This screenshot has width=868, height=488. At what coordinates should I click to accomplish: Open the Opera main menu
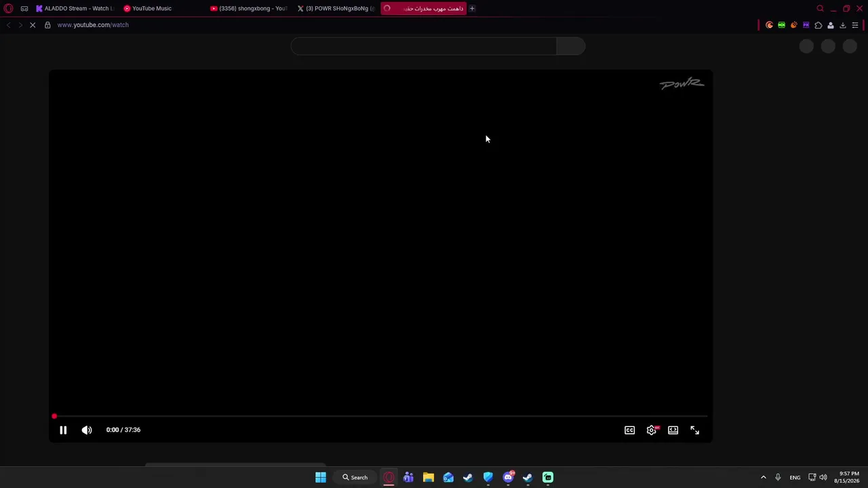(x=8, y=8)
